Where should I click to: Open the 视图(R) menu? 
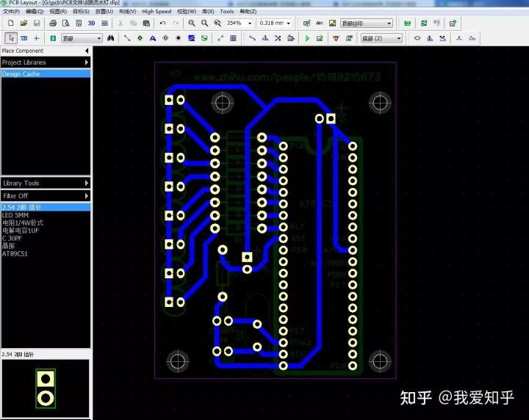click(x=58, y=11)
